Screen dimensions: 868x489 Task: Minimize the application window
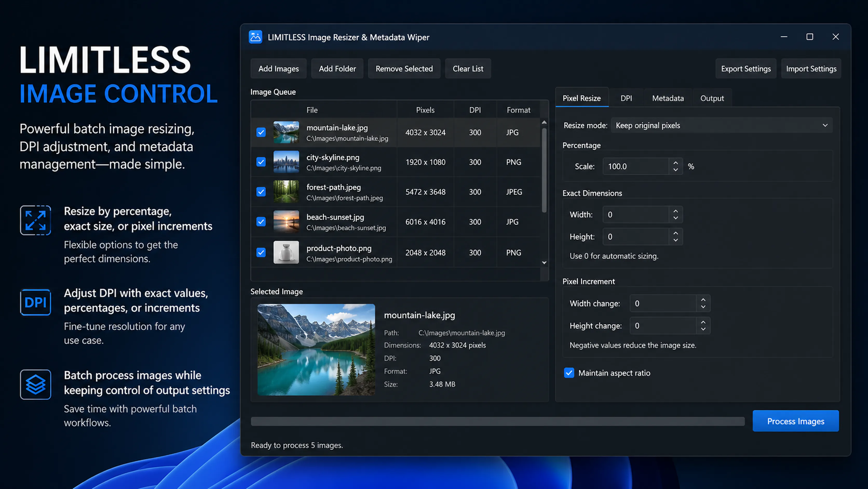pos(784,37)
